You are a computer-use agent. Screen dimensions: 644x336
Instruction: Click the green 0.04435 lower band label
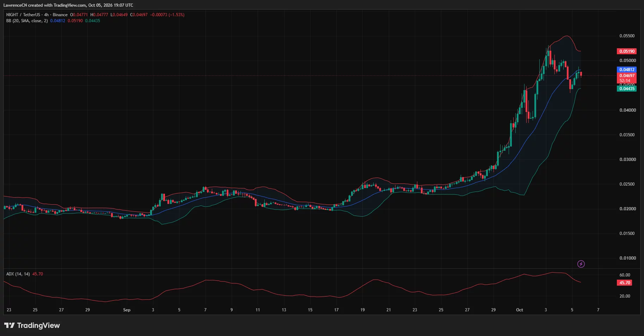(x=626, y=89)
